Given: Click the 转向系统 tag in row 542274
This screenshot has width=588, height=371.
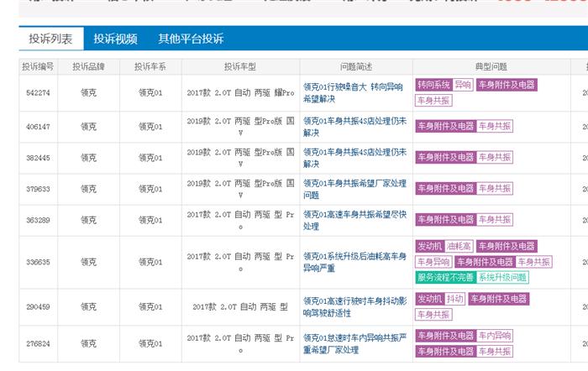Looking at the screenshot, I should 433,85.
